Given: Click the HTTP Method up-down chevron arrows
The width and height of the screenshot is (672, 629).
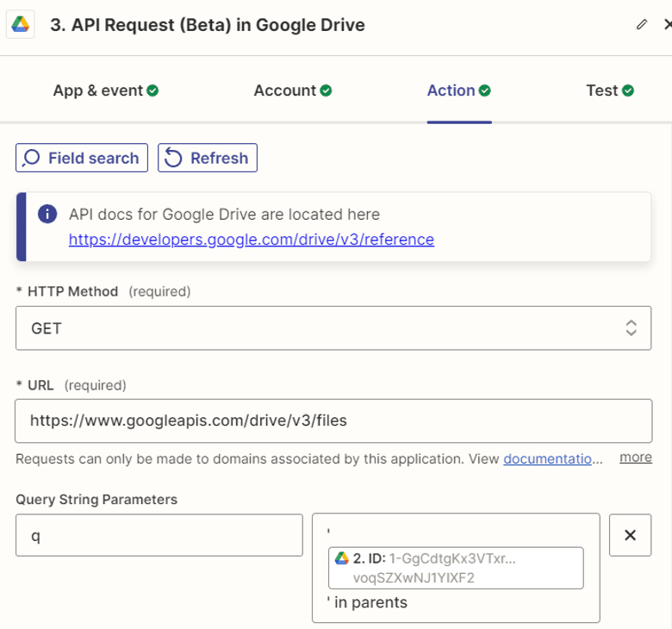Looking at the screenshot, I should (631, 328).
